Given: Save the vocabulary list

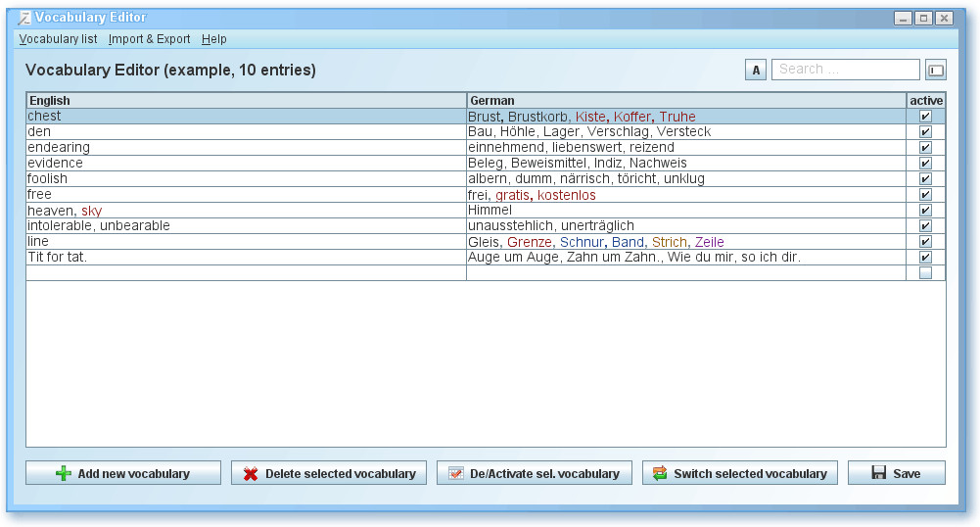Looking at the screenshot, I should (x=896, y=473).
